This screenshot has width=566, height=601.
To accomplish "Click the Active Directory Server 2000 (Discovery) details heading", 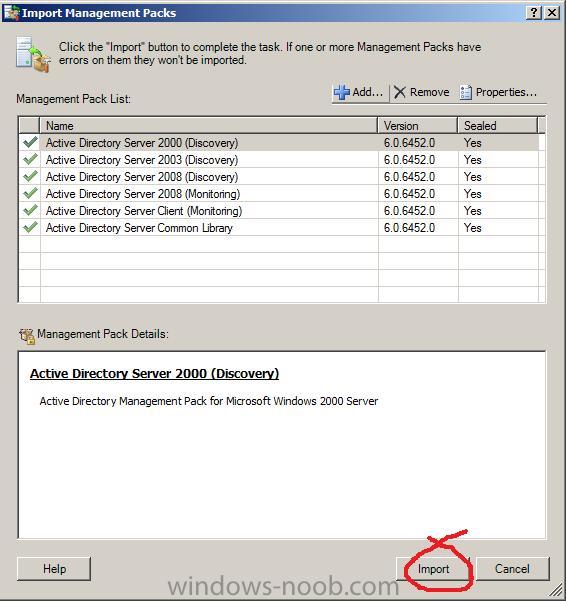I will click(154, 374).
